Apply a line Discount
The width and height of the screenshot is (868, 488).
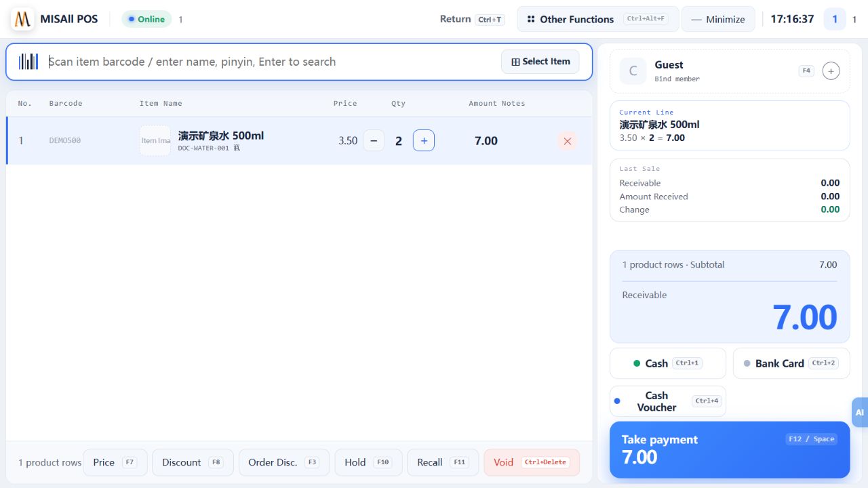[x=193, y=462]
